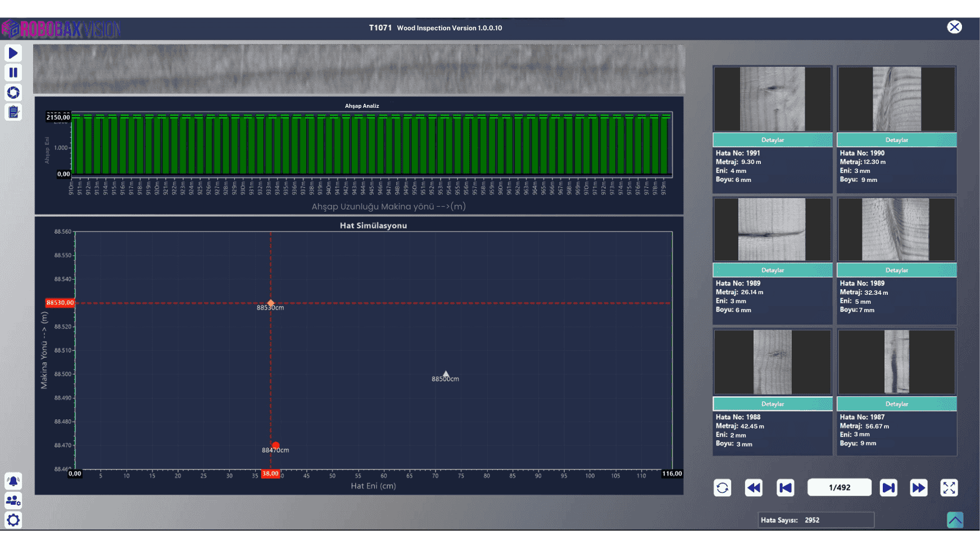This screenshot has height=548, width=980.
Task: Refresh the defect list with reload icon
Action: pos(723,487)
